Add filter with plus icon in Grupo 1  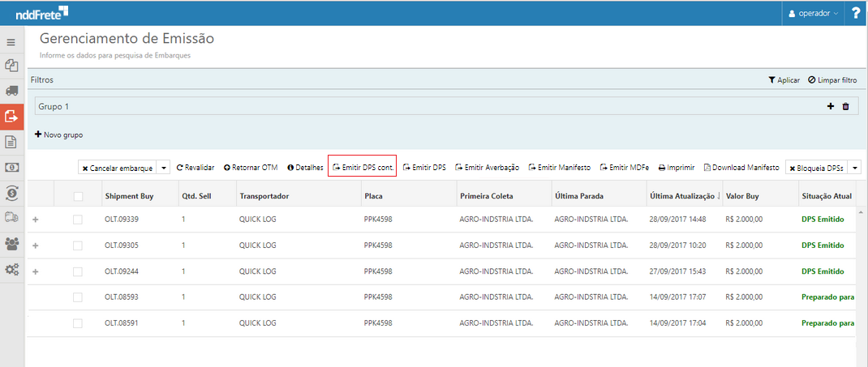pyautogui.click(x=831, y=107)
